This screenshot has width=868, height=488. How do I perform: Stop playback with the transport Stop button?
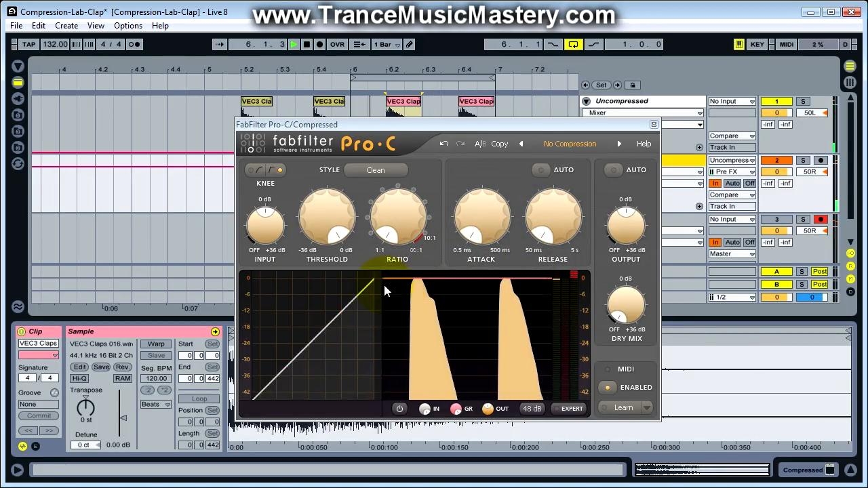click(x=307, y=45)
